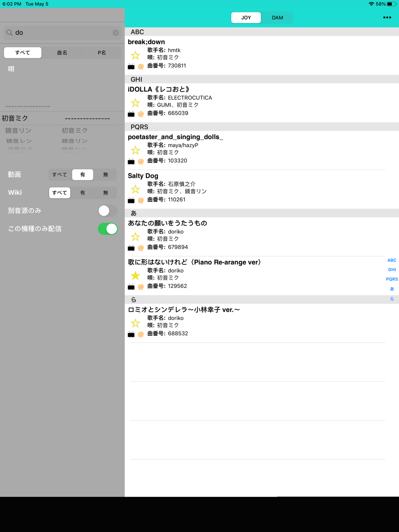Switch to DAM tab
The width and height of the screenshot is (399, 532).
pyautogui.click(x=277, y=18)
